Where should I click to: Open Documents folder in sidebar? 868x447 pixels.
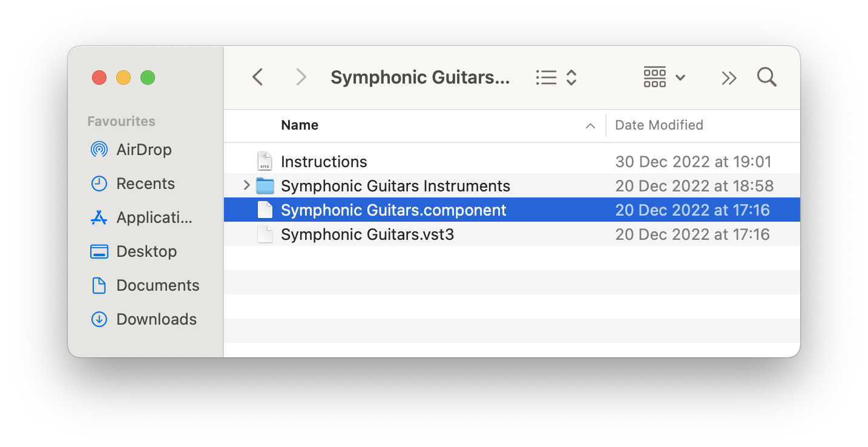pyautogui.click(x=157, y=285)
